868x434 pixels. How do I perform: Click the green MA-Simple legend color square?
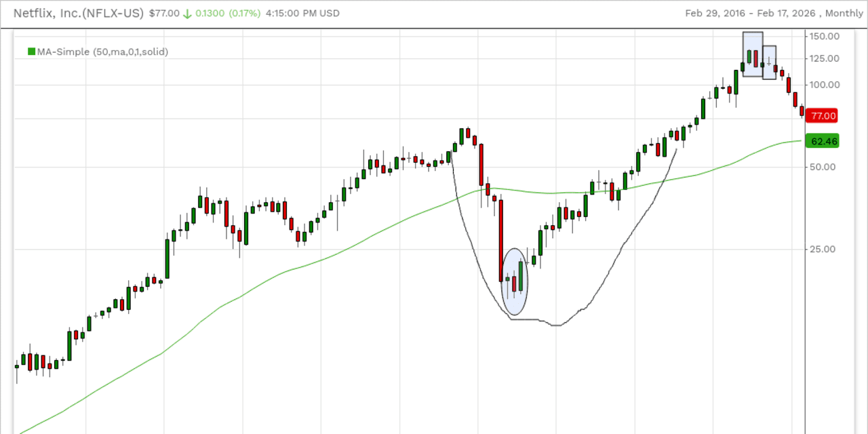31,52
